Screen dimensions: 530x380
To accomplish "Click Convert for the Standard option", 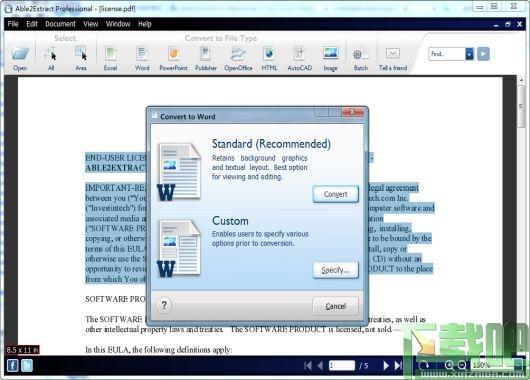I will click(336, 194).
